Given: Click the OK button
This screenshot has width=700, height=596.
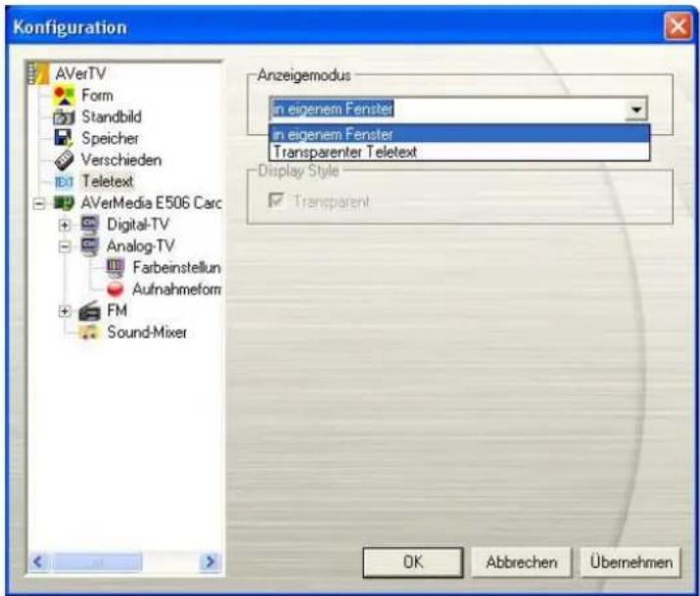Looking at the screenshot, I should (x=413, y=563).
